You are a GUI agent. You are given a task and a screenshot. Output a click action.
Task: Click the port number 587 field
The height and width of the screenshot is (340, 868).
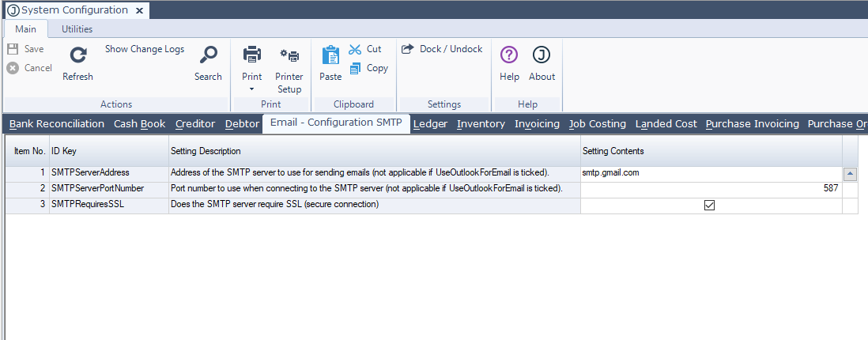[710, 189]
